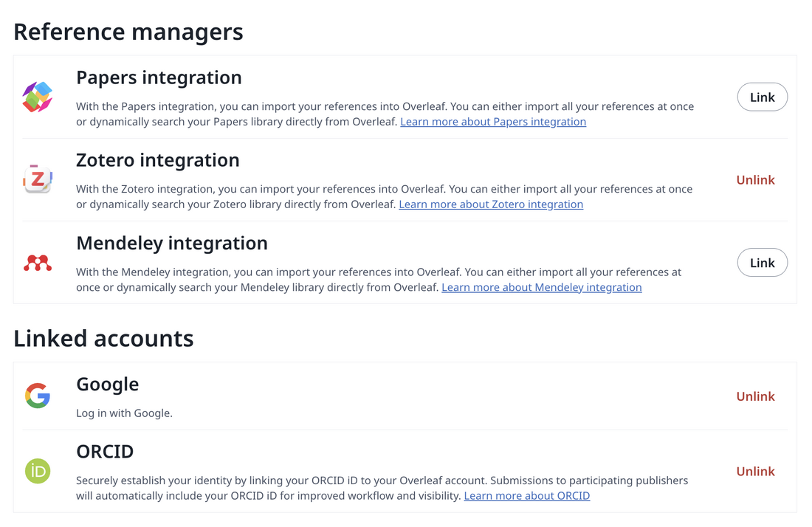This screenshot has height=527, width=812.
Task: Click the 'Log in with Google.' text
Action: click(124, 413)
